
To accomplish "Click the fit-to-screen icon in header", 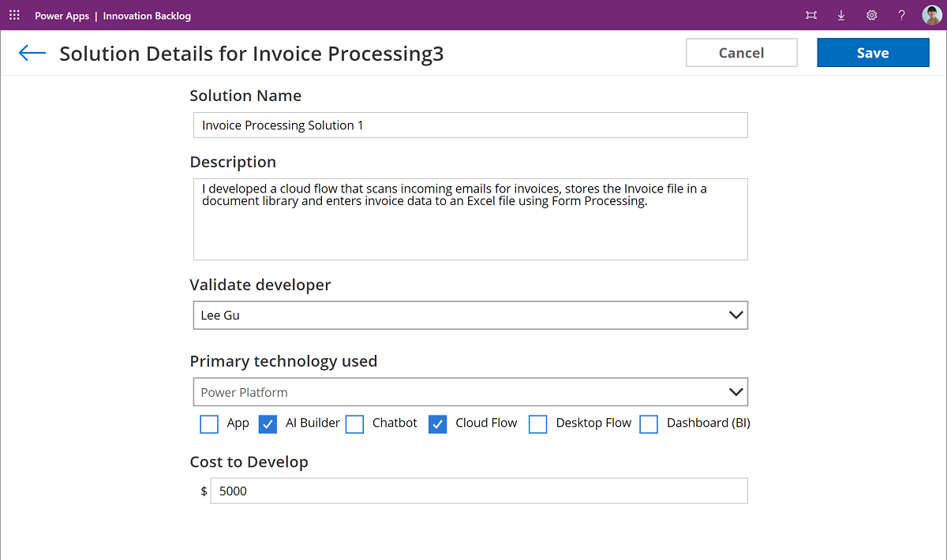I will click(x=811, y=15).
